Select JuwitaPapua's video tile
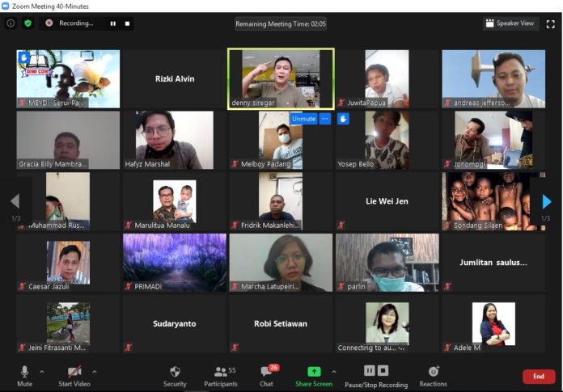The height and width of the screenshot is (392, 563). [x=387, y=79]
